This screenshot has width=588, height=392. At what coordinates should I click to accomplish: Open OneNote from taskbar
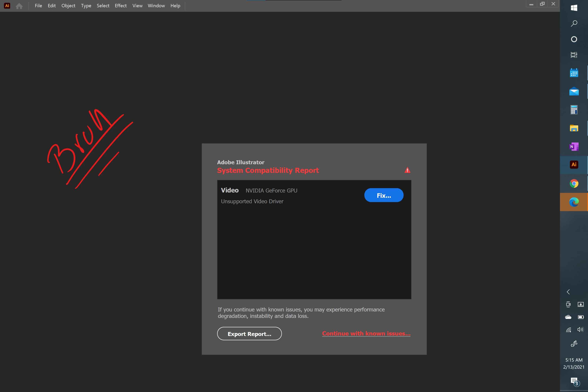pos(574,146)
